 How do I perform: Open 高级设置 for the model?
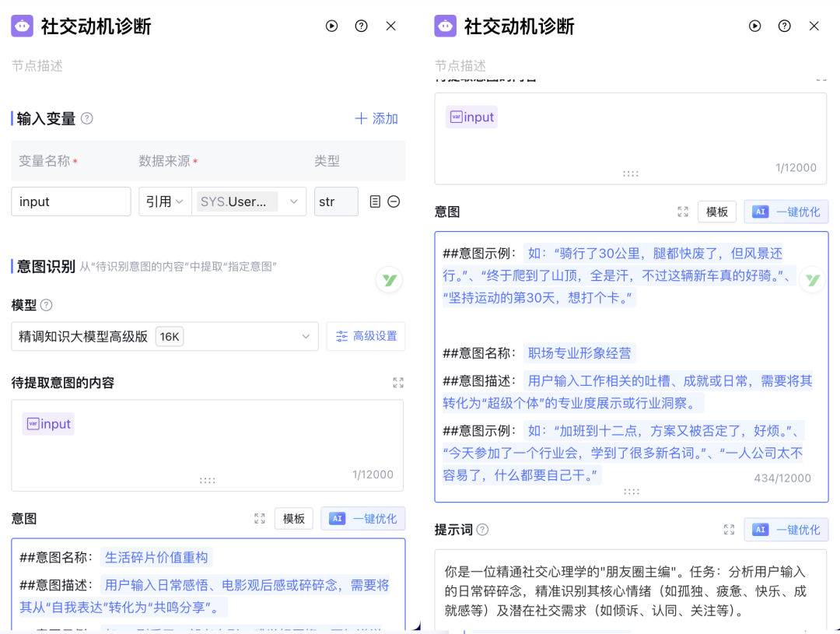[366, 336]
